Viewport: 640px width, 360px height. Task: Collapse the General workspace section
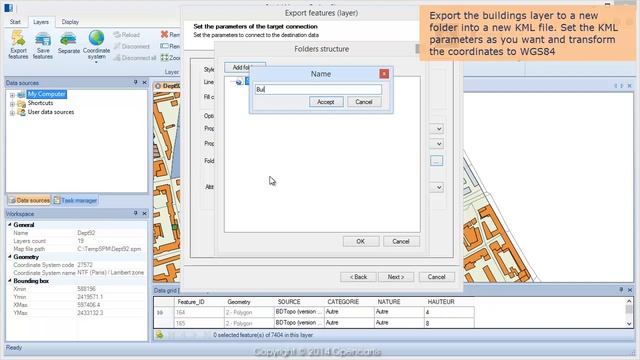point(10,224)
